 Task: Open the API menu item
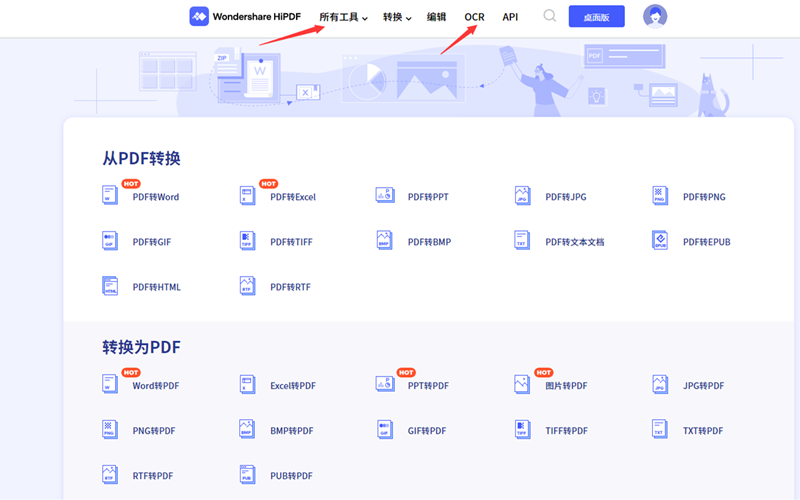[x=510, y=17]
